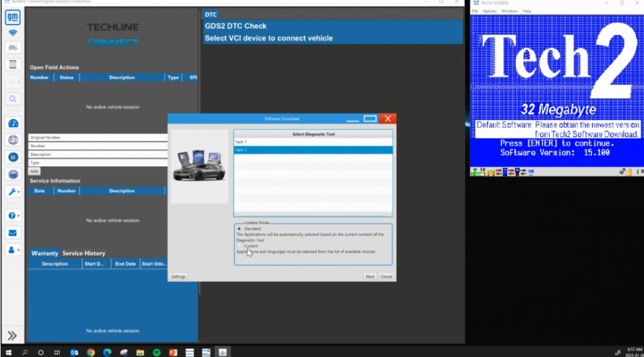Click the Add button under Type field
This screenshot has height=357, width=644.
34,171
